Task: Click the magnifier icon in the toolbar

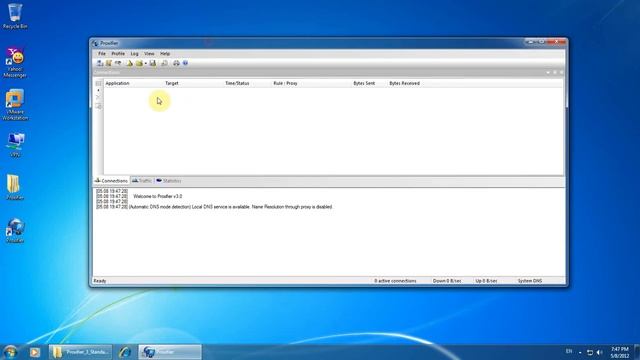Action: [x=164, y=63]
